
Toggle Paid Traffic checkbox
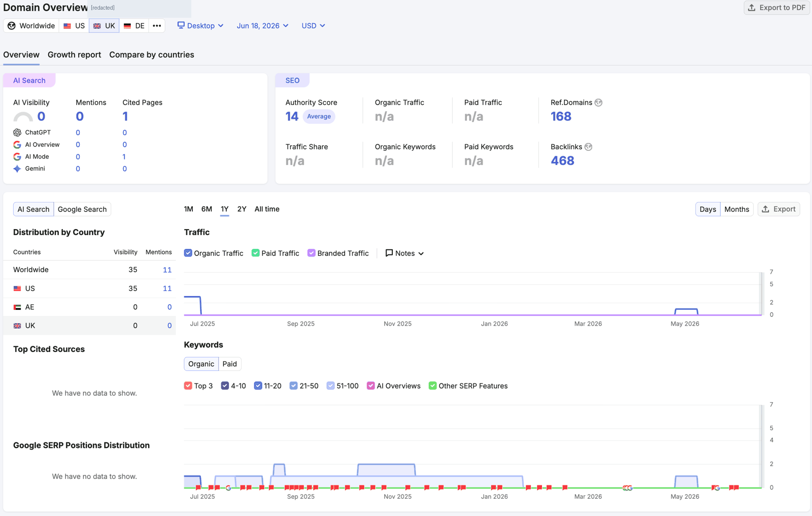tap(256, 253)
